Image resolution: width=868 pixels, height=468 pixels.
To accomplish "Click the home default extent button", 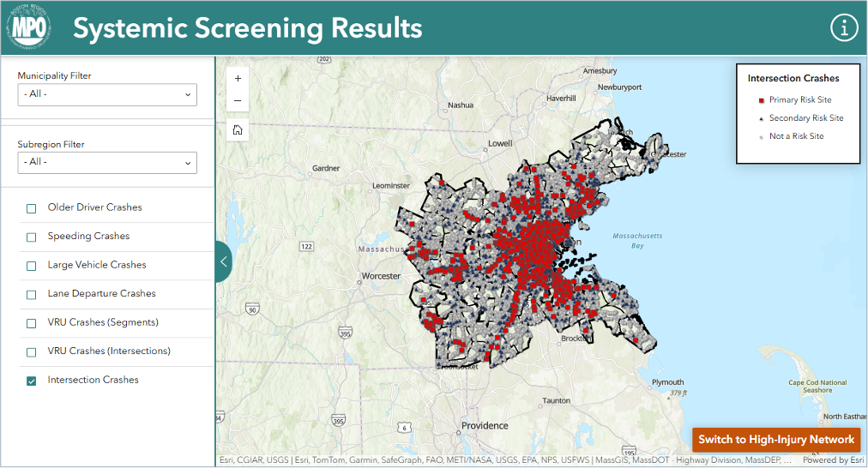I will 238,130.
